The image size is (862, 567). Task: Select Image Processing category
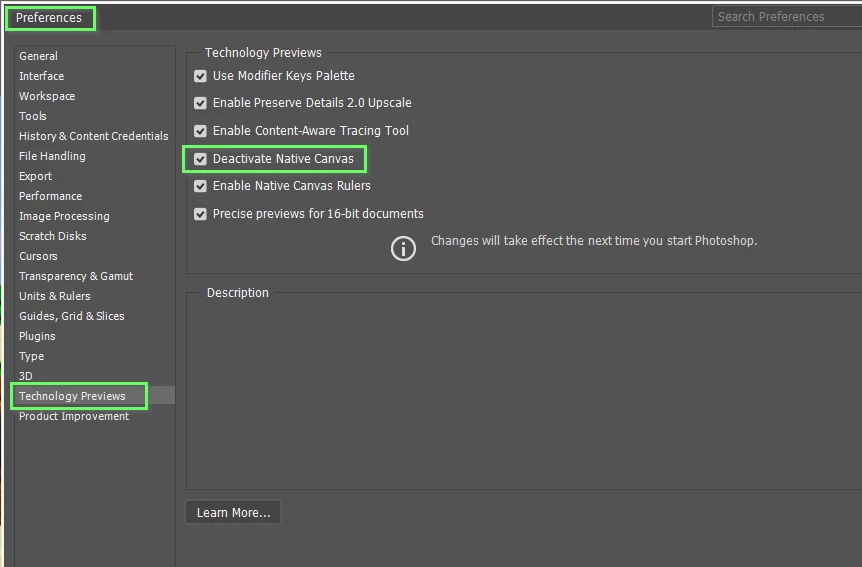pyautogui.click(x=64, y=216)
